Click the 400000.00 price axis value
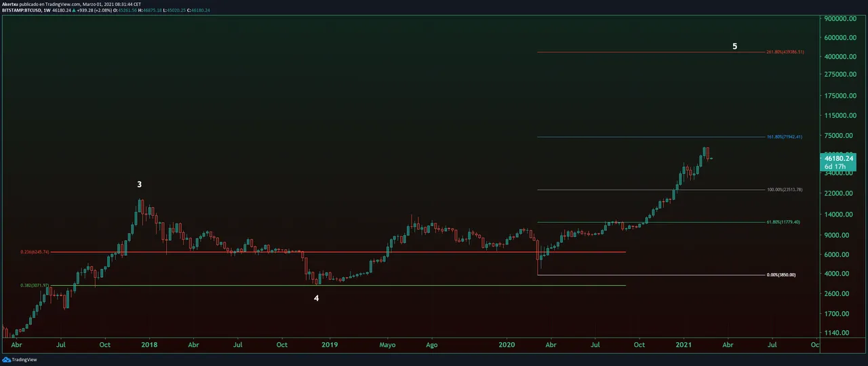868x366 pixels. pyautogui.click(x=840, y=56)
